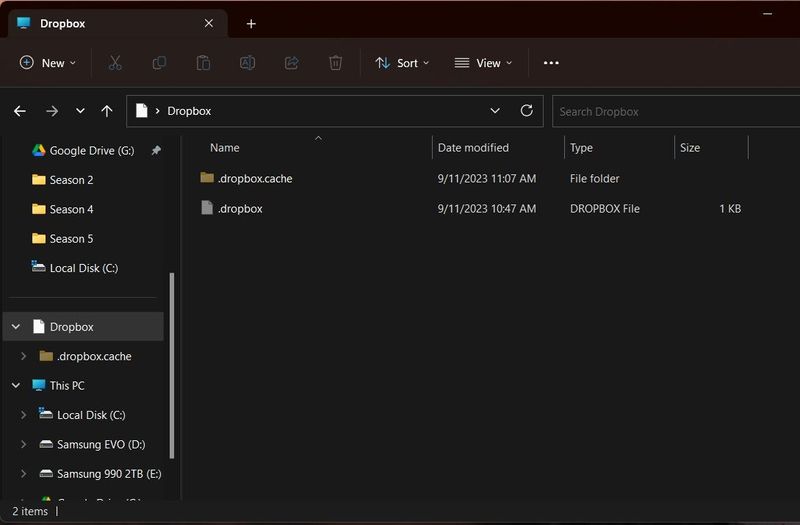
Task: Click the Share icon in toolbar
Action: (291, 63)
